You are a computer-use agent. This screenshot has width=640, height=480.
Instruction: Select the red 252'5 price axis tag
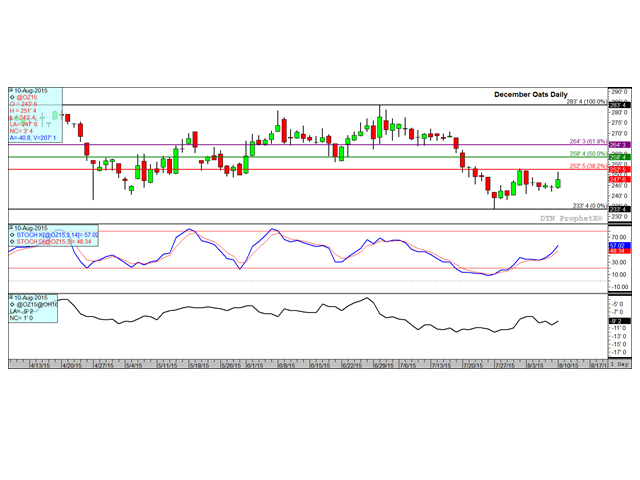tap(620, 169)
